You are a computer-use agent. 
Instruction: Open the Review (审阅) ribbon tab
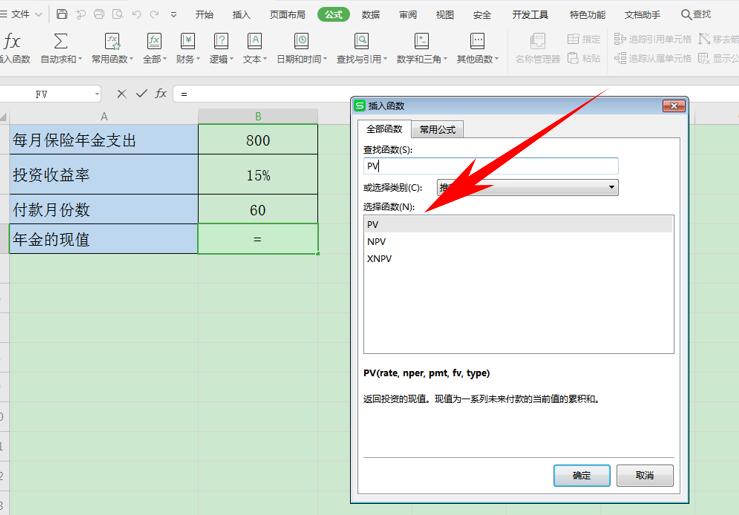(x=408, y=15)
